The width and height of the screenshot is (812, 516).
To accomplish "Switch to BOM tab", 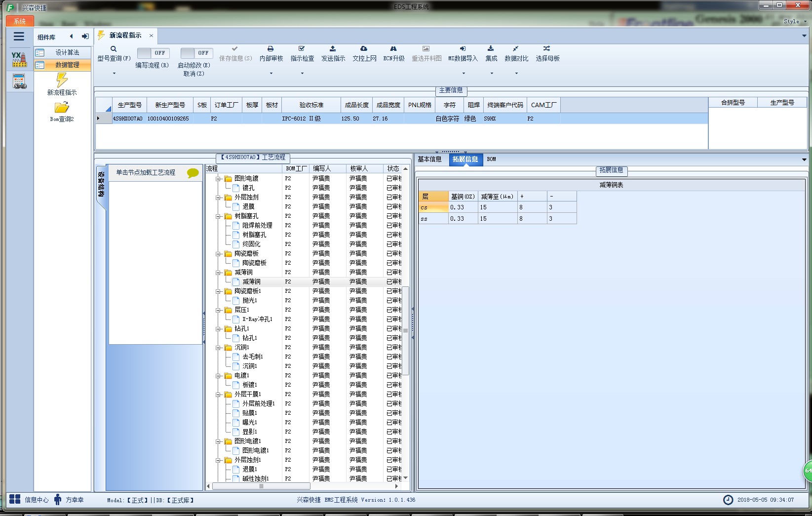I will [x=491, y=159].
